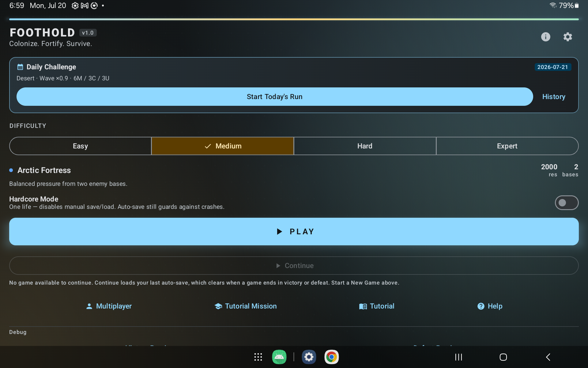Click the 2026-07-21 date badge
This screenshot has width=588, height=368.
[553, 67]
